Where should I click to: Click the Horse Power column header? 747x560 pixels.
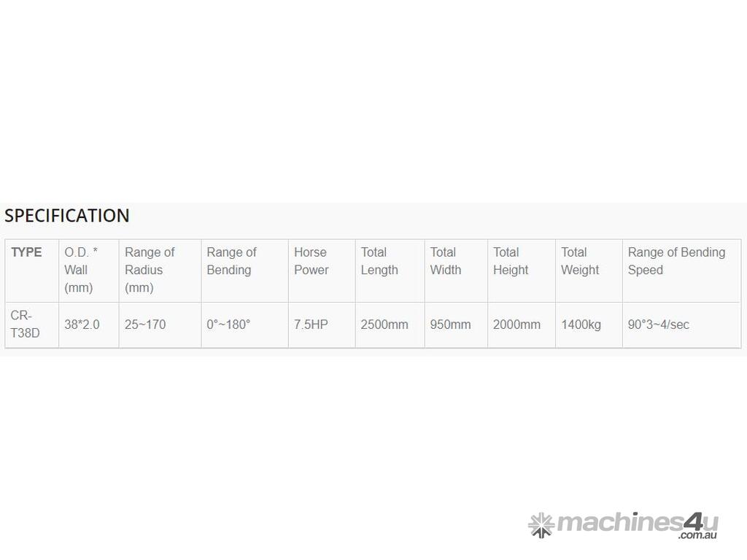click(x=311, y=261)
